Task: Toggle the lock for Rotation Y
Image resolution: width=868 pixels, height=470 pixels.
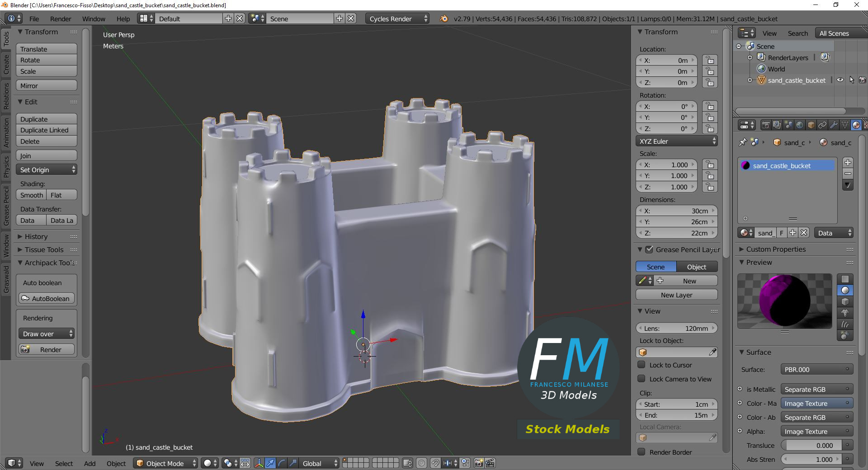Action: click(x=710, y=117)
